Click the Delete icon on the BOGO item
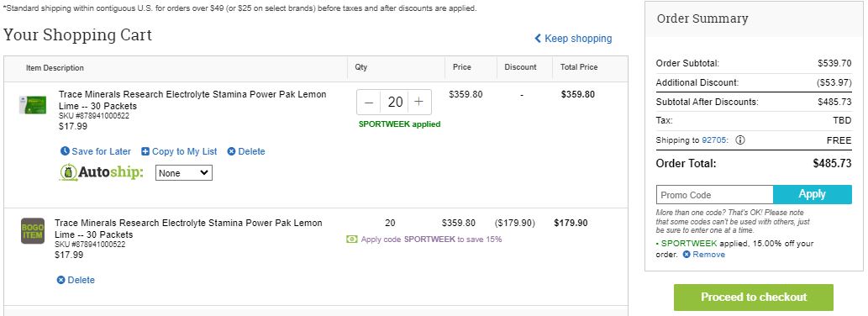 point(60,280)
